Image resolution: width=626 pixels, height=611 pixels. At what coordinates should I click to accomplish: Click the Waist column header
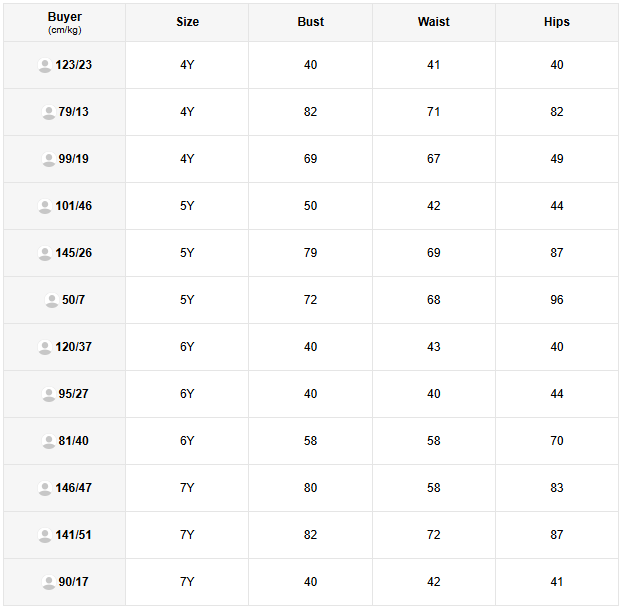point(433,22)
